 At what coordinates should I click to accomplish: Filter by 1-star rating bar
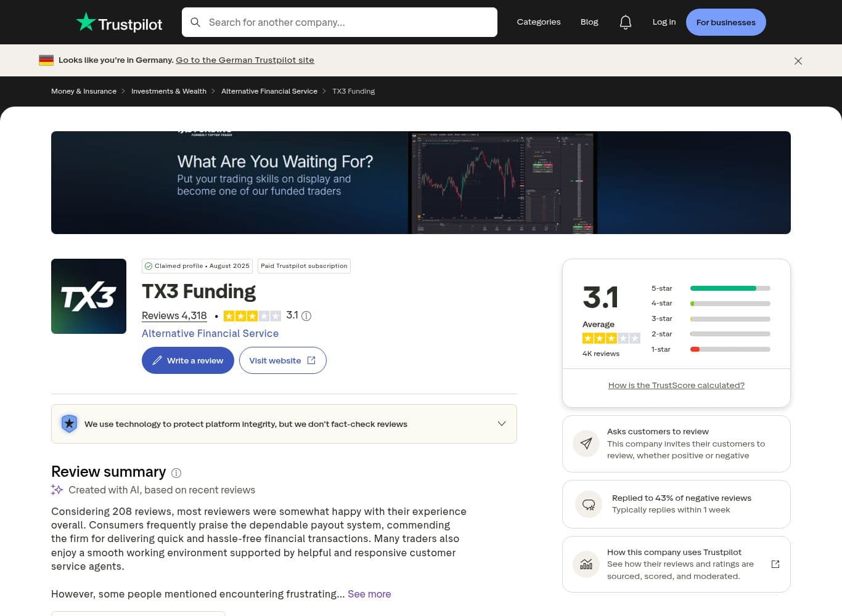[x=730, y=349]
